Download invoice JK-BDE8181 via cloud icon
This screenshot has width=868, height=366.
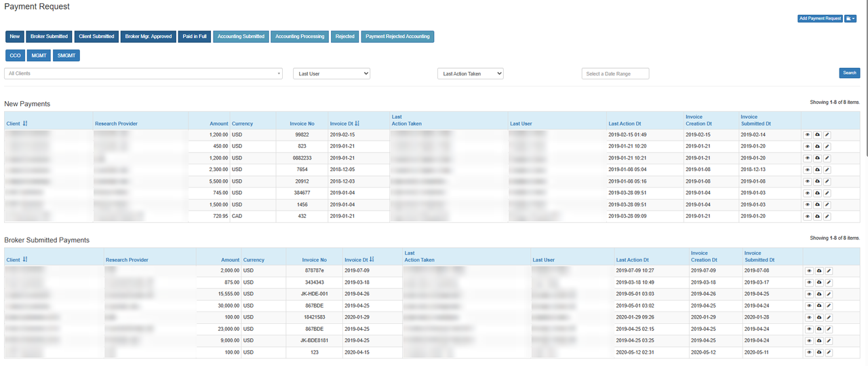pos(818,340)
